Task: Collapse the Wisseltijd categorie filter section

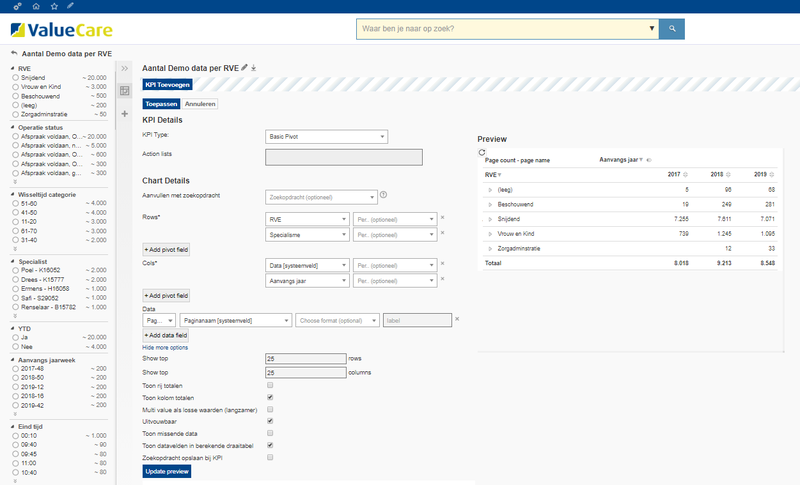Action: (x=12, y=194)
